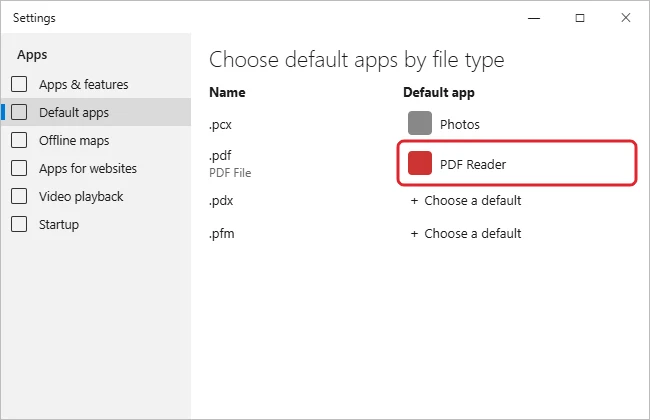The image size is (650, 420).
Task: Click the PDF File description text
Action: tap(230, 172)
